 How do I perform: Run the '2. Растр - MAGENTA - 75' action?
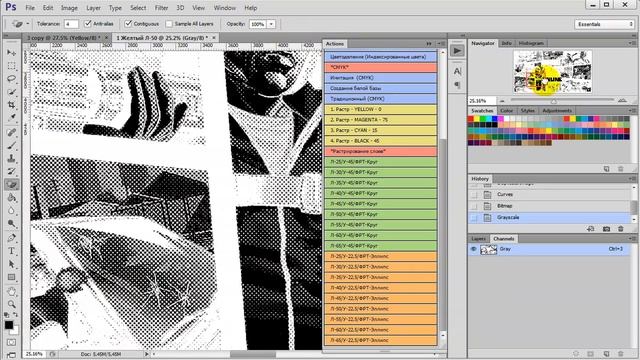[x=380, y=120]
